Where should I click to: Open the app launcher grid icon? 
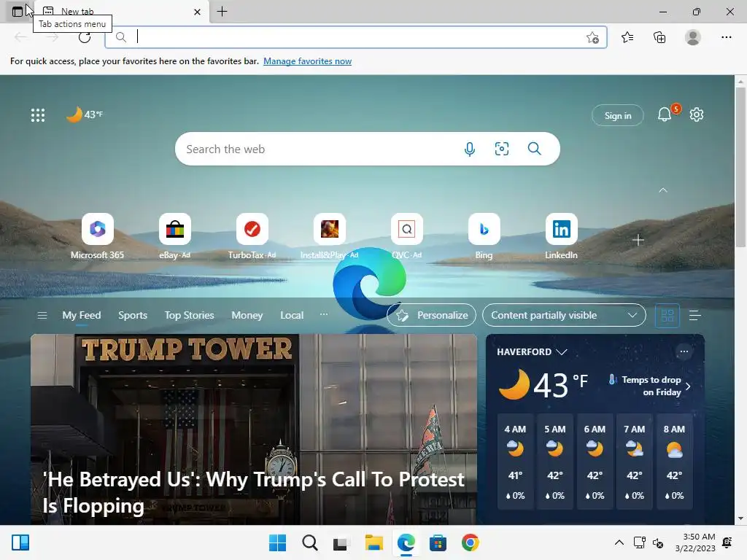(38, 114)
